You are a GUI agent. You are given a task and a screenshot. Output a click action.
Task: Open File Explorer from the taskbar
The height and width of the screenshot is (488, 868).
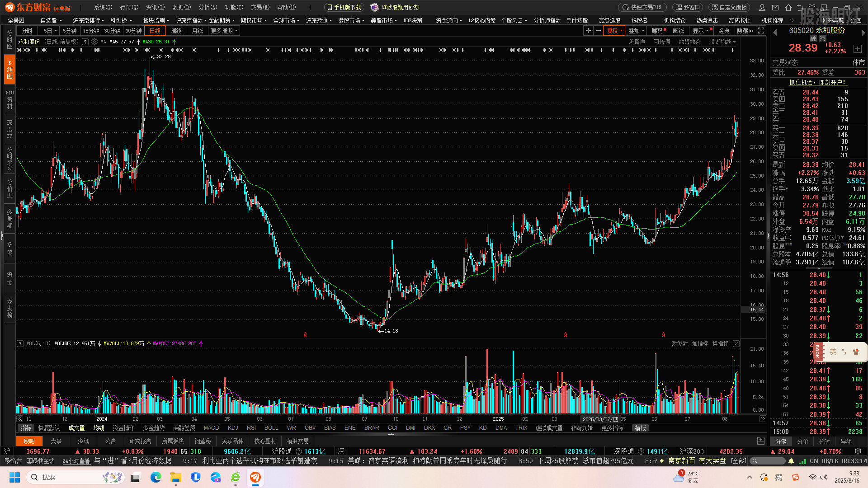(176, 477)
